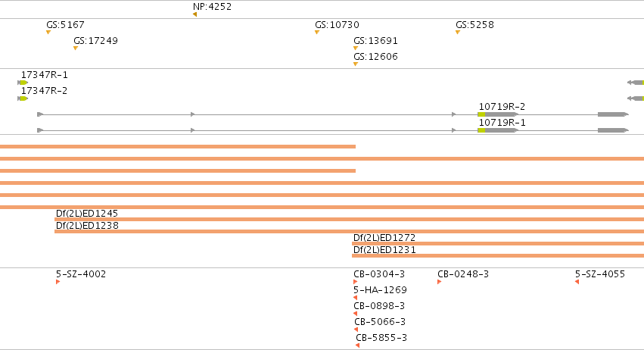Click the GS:5167 insertion triangle
The height and width of the screenshot is (350, 644).
pyautogui.click(x=48, y=33)
